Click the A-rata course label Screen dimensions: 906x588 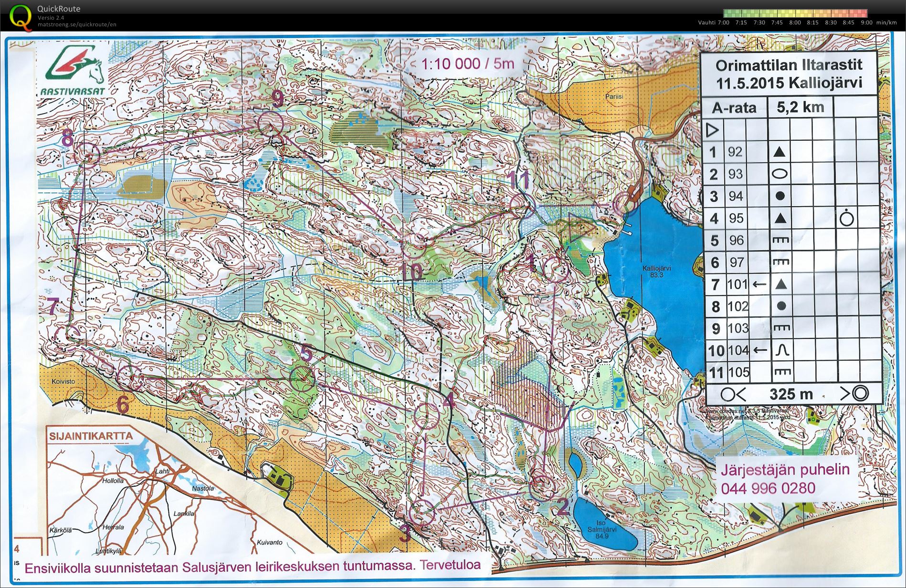click(x=734, y=108)
